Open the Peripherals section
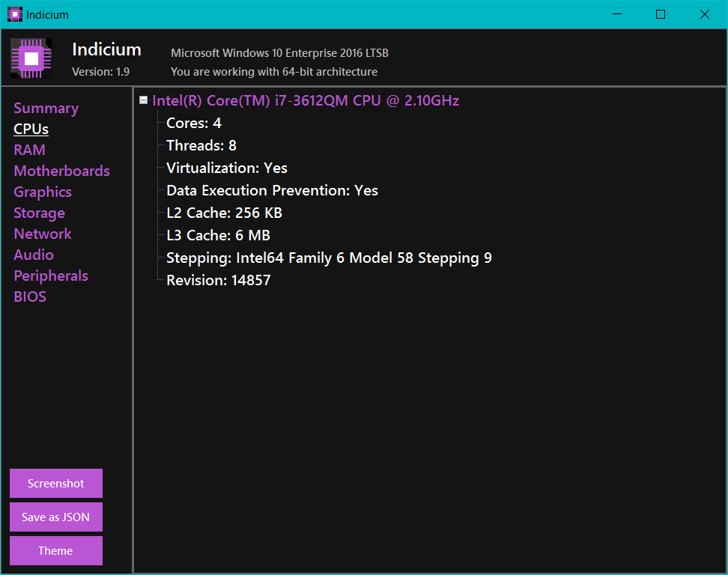Image resolution: width=728 pixels, height=575 pixels. 51,276
